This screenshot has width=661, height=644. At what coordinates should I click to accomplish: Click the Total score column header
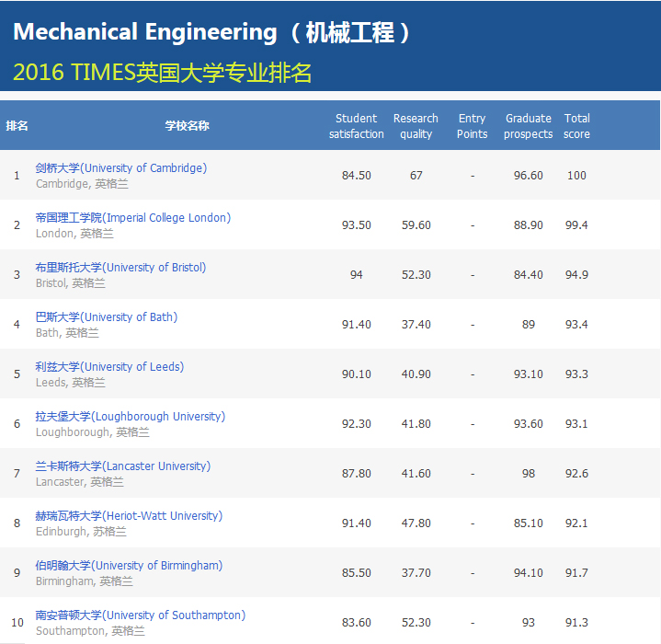pos(576,126)
